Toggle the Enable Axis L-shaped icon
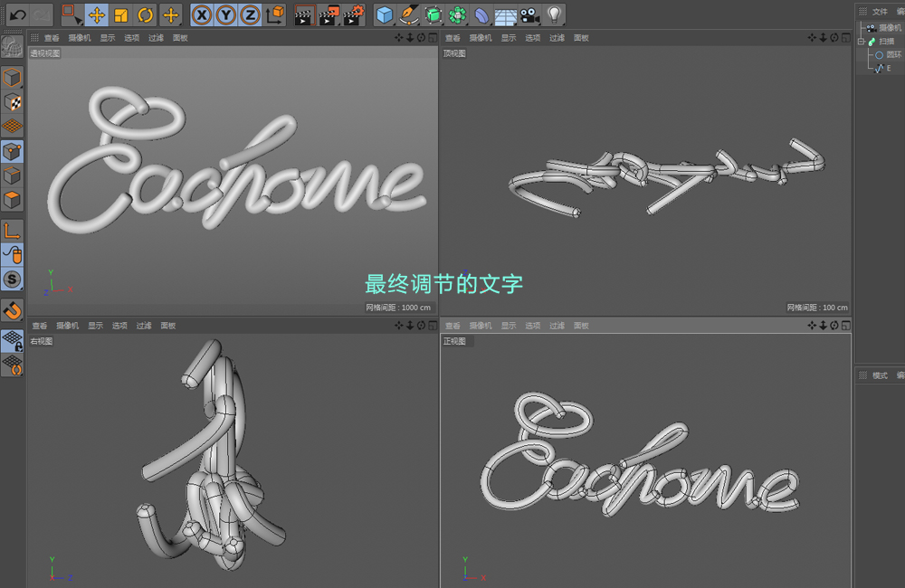This screenshot has width=905, height=588. (x=12, y=231)
